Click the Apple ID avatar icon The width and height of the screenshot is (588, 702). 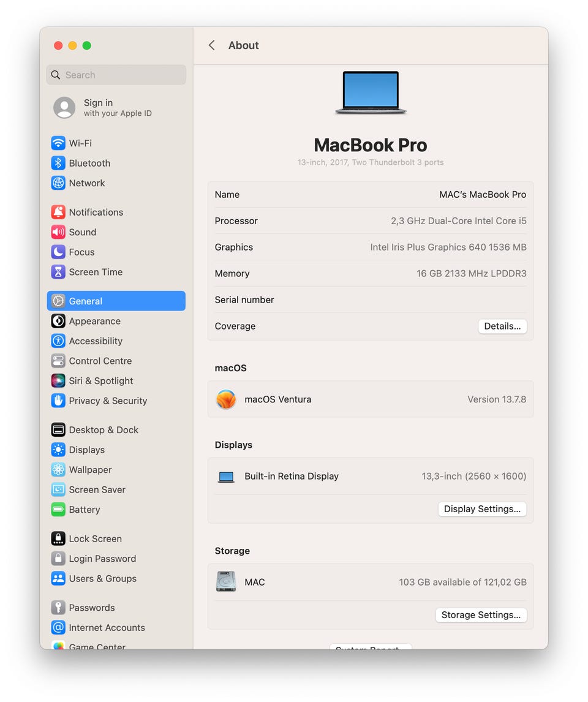point(64,108)
